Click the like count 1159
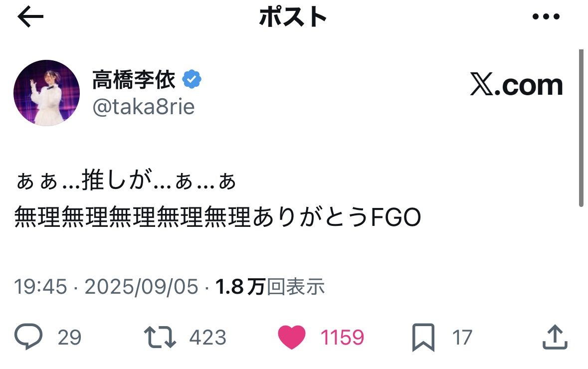The image size is (588, 369). [x=342, y=338]
